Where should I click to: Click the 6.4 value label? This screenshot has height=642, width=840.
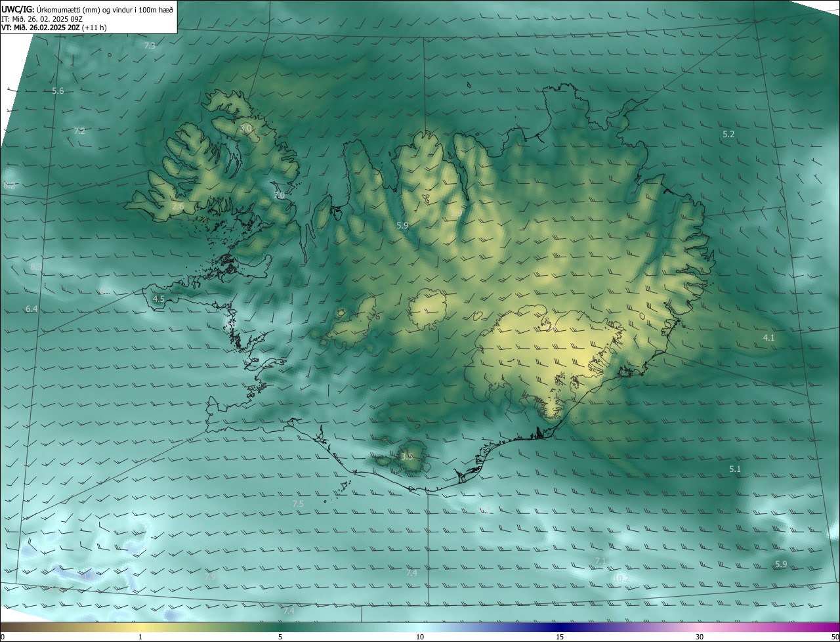(x=31, y=309)
